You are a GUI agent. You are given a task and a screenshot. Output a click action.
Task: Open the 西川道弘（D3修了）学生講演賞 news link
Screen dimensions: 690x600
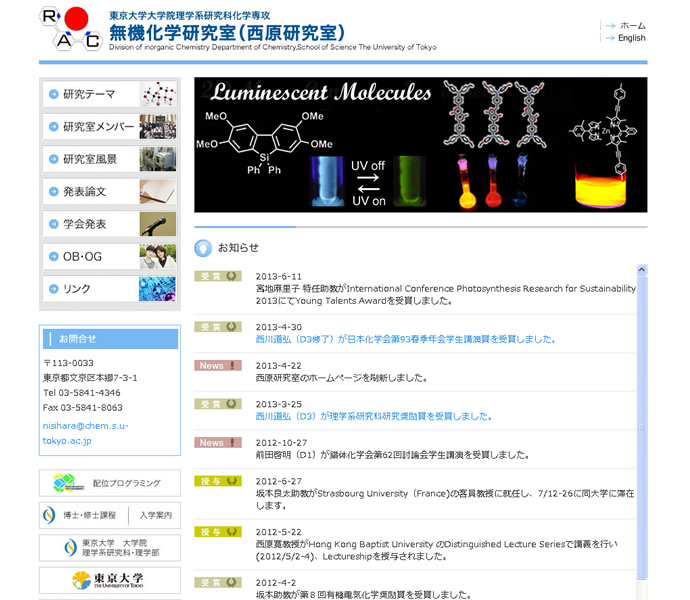[405, 339]
